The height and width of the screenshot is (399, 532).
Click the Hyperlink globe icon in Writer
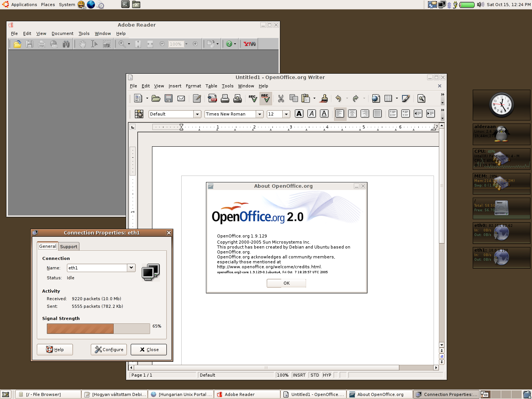pos(376,98)
